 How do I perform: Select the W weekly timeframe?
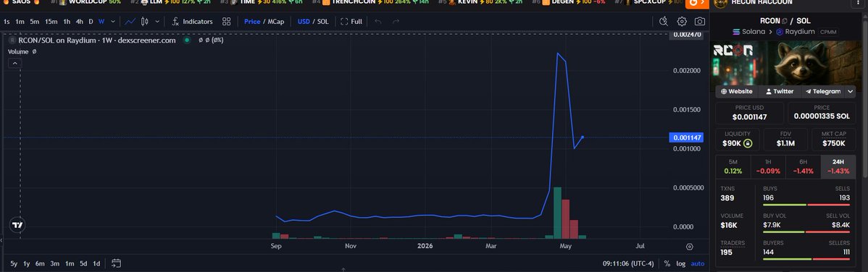pos(101,22)
